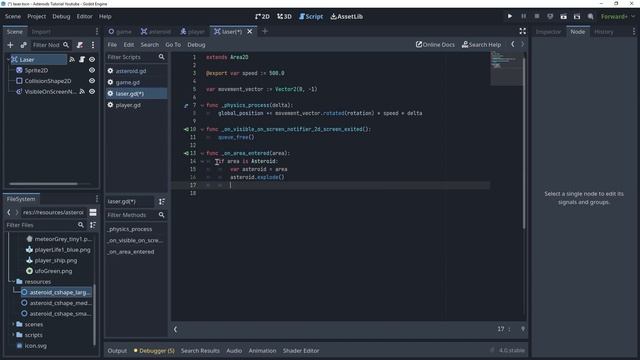
Task: Open the Scene menu
Action: click(13, 16)
